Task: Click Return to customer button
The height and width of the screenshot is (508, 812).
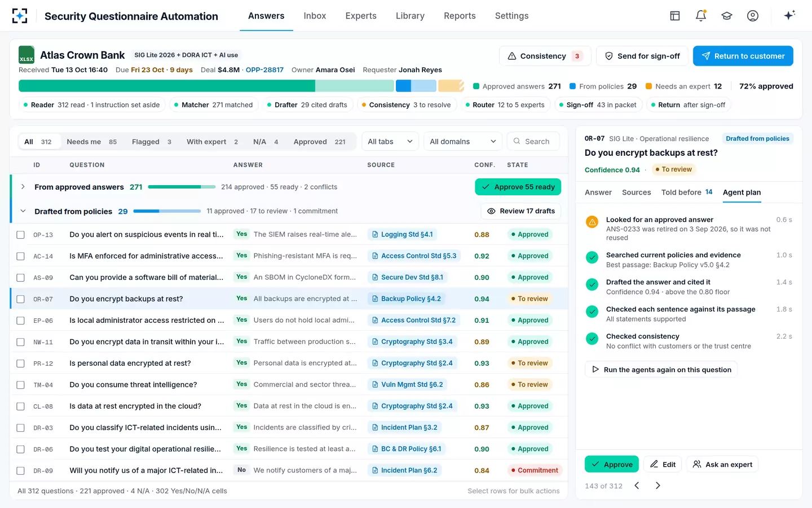Action: pos(743,56)
